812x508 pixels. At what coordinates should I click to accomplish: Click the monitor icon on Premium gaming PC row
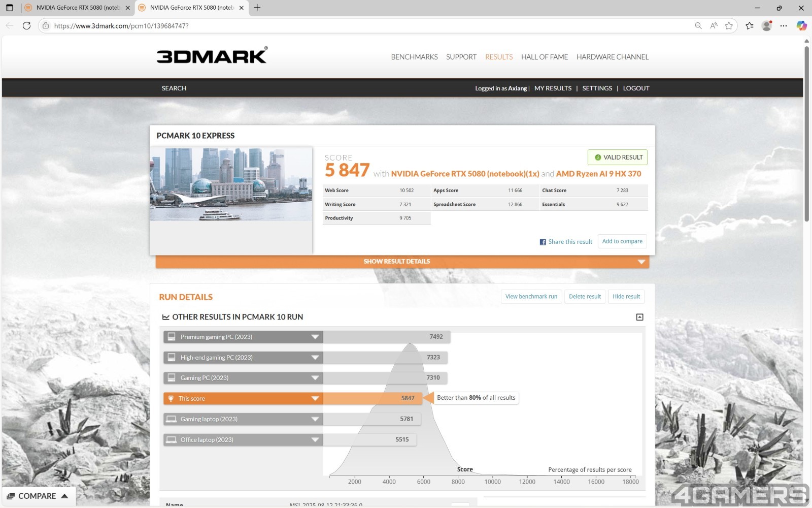pyautogui.click(x=172, y=337)
